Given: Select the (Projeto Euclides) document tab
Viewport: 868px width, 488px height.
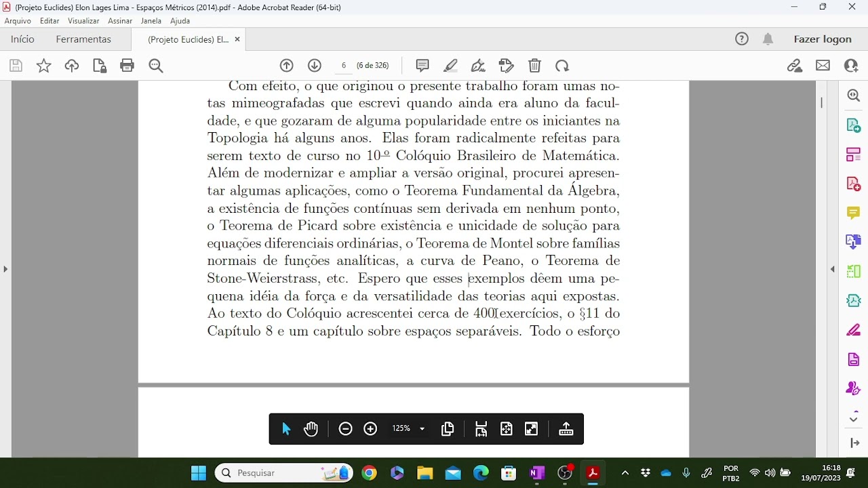Looking at the screenshot, I should coord(188,39).
